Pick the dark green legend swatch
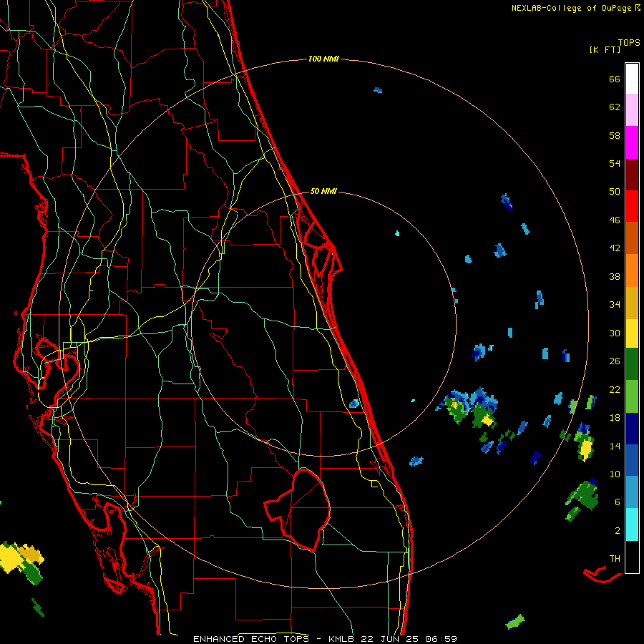 coord(632,364)
